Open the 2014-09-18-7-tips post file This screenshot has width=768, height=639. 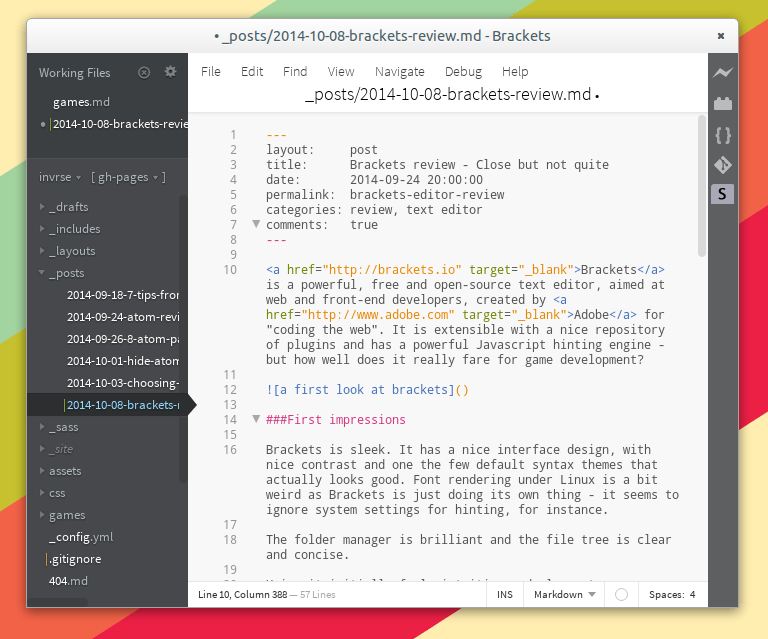pyautogui.click(x=123, y=295)
